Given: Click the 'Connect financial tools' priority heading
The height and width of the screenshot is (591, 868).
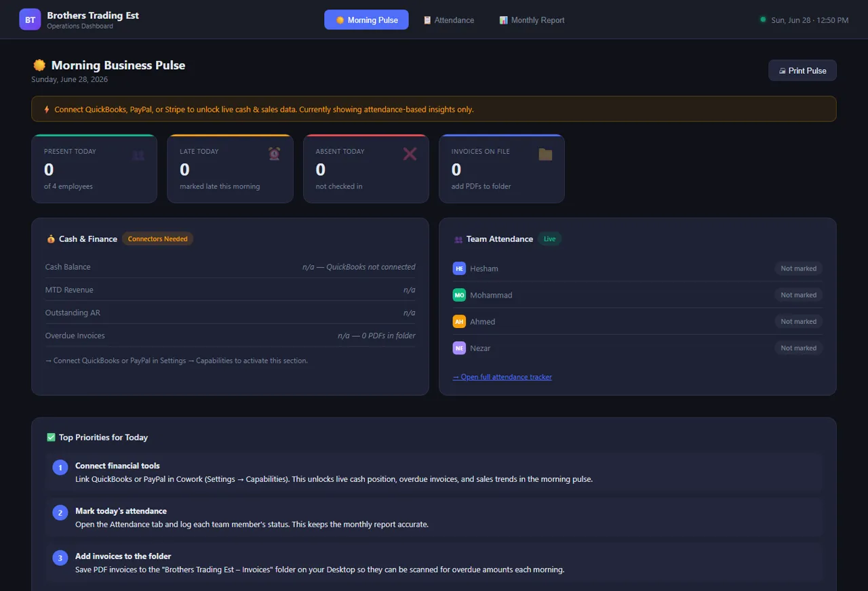Looking at the screenshot, I should point(117,466).
